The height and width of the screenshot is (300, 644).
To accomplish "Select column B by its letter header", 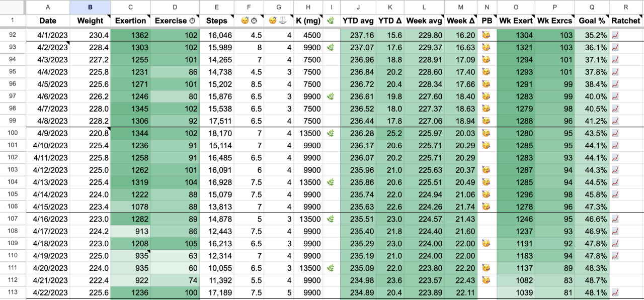I will (x=90, y=7).
